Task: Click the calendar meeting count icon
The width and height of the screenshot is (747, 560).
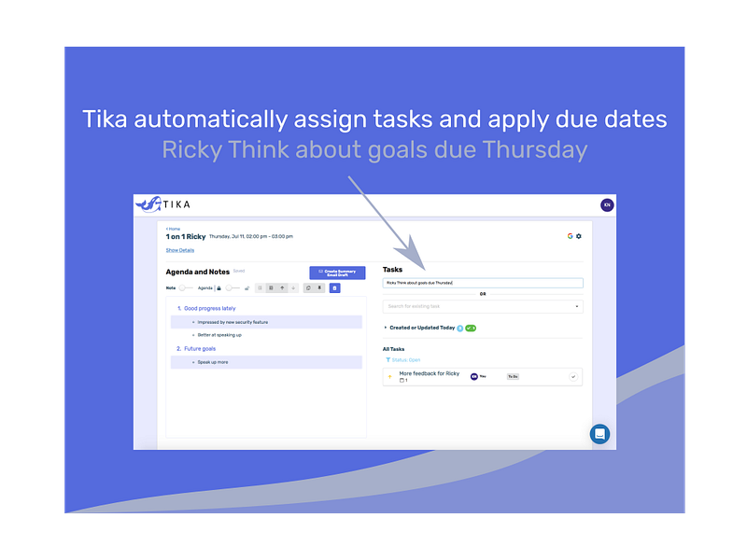Action: pos(403,381)
